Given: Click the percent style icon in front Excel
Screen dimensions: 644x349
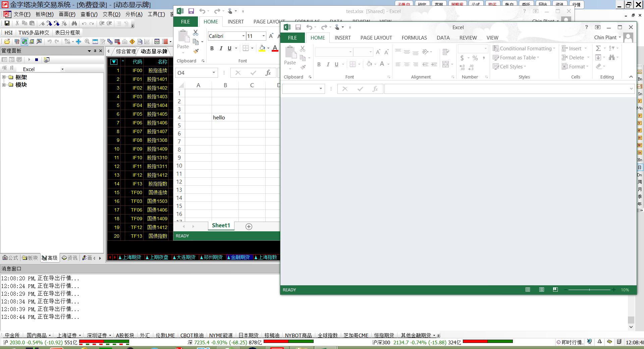Looking at the screenshot, I should click(475, 58).
